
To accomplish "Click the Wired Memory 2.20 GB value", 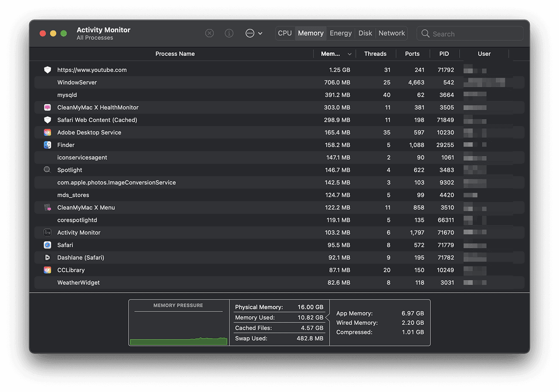I will tap(413, 323).
